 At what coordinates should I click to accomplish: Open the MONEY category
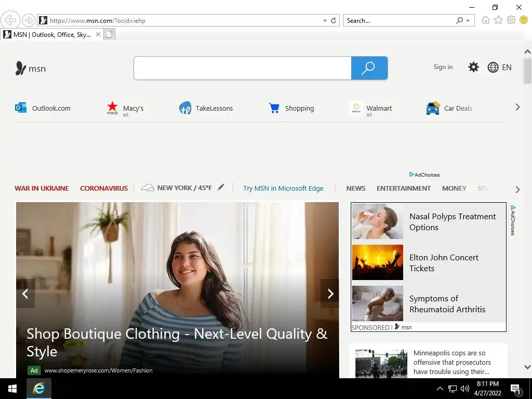pos(454,188)
